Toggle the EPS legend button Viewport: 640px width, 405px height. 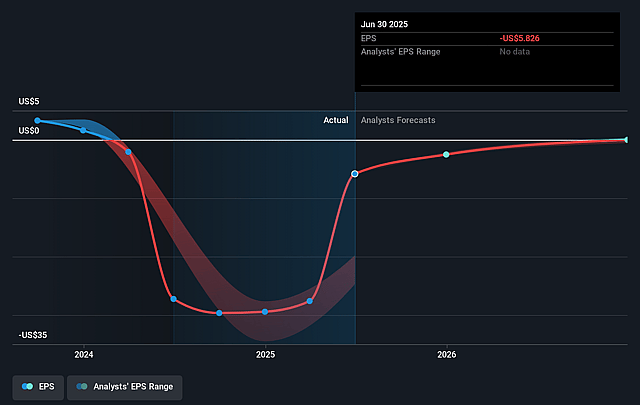[x=38, y=387]
